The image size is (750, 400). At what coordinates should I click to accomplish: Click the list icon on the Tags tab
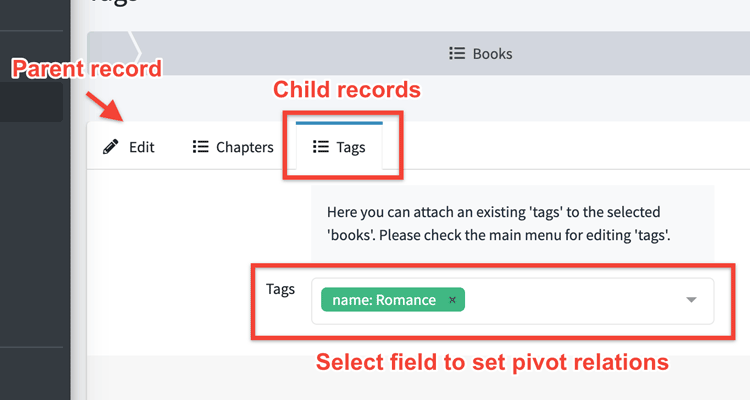(x=320, y=148)
